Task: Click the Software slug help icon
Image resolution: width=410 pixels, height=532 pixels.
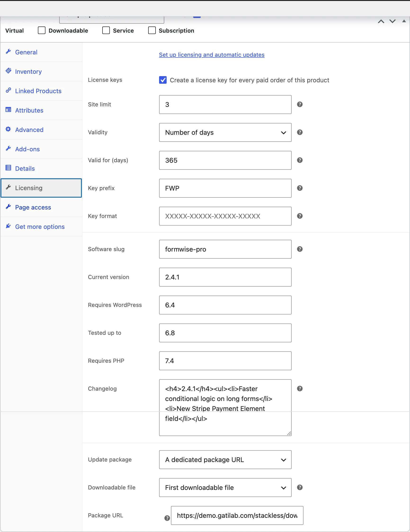Action: click(x=300, y=249)
